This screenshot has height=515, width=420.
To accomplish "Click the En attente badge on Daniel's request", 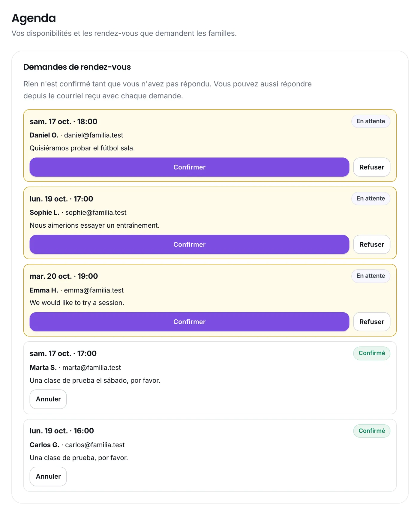I will click(371, 121).
